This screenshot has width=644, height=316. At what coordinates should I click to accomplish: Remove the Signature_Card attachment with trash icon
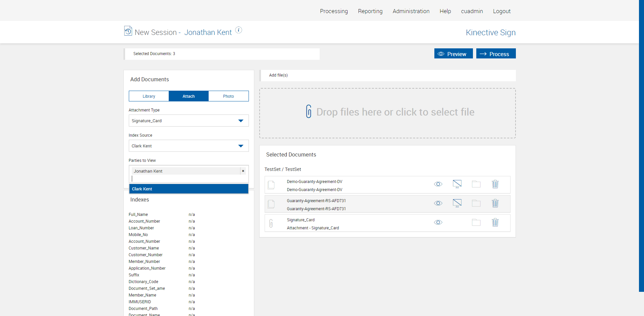point(495,223)
